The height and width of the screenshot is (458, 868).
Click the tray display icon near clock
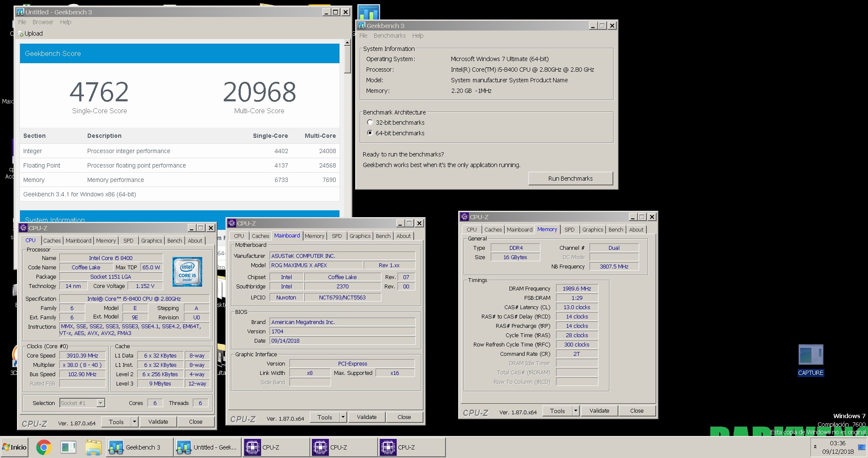pos(862,447)
